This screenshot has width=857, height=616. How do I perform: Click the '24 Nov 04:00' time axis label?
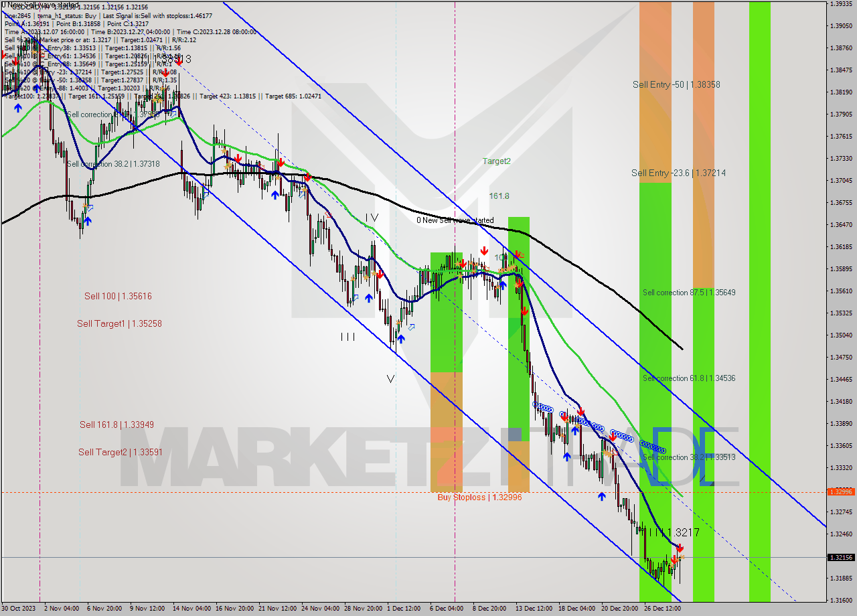[319, 609]
